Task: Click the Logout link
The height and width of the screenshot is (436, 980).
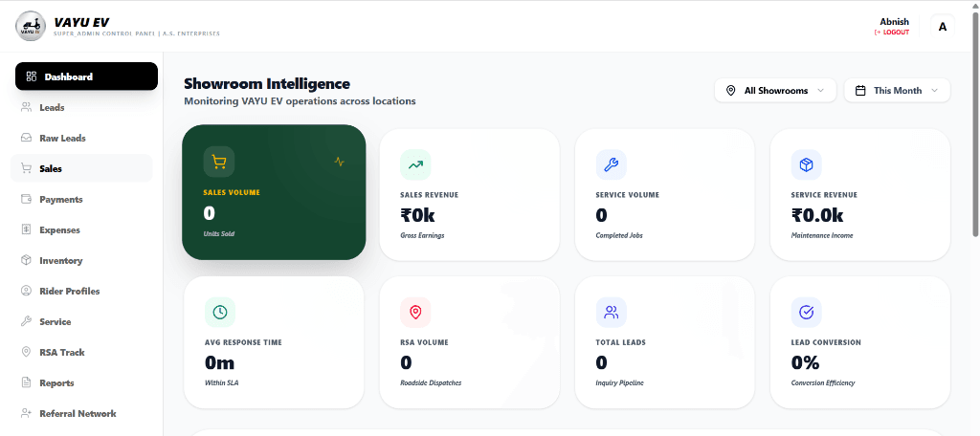Action: (892, 33)
